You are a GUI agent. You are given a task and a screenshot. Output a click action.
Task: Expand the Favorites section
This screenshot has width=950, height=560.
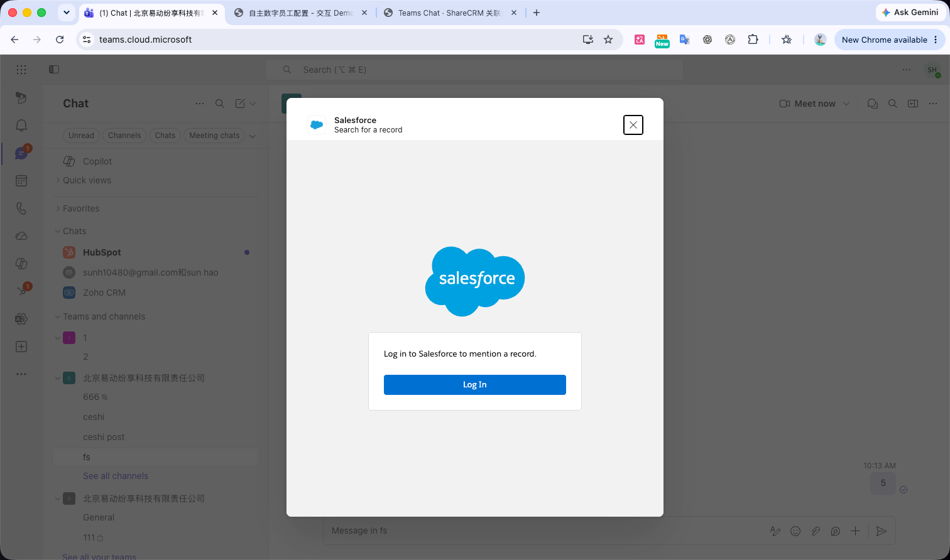[58, 208]
